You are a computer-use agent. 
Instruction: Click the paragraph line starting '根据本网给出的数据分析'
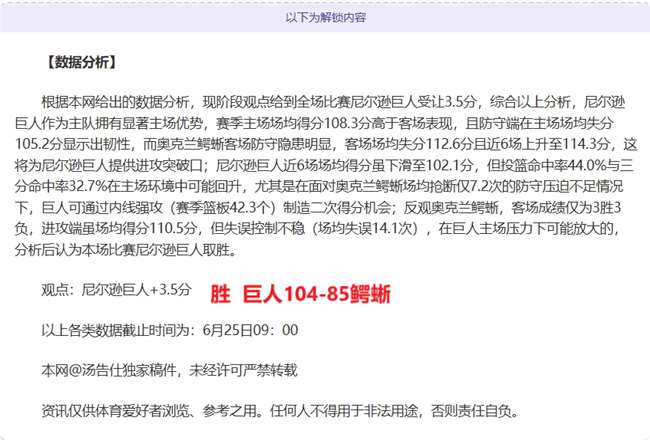pyautogui.click(x=333, y=102)
